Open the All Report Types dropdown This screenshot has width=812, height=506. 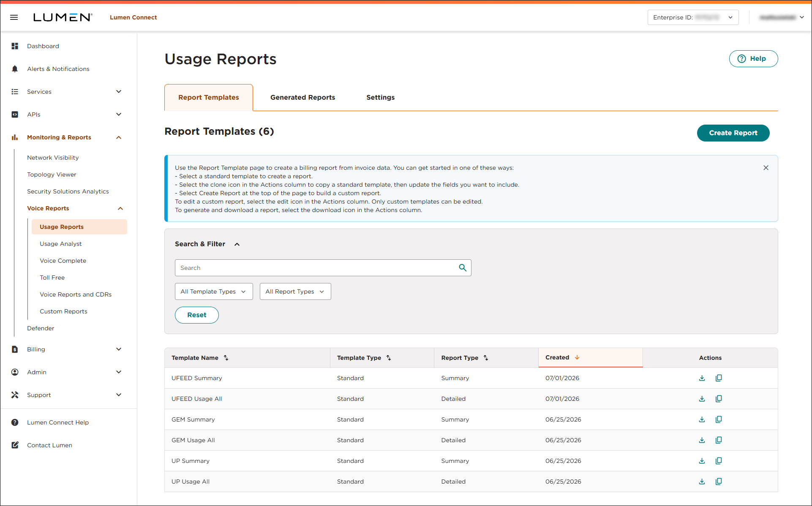coord(295,291)
